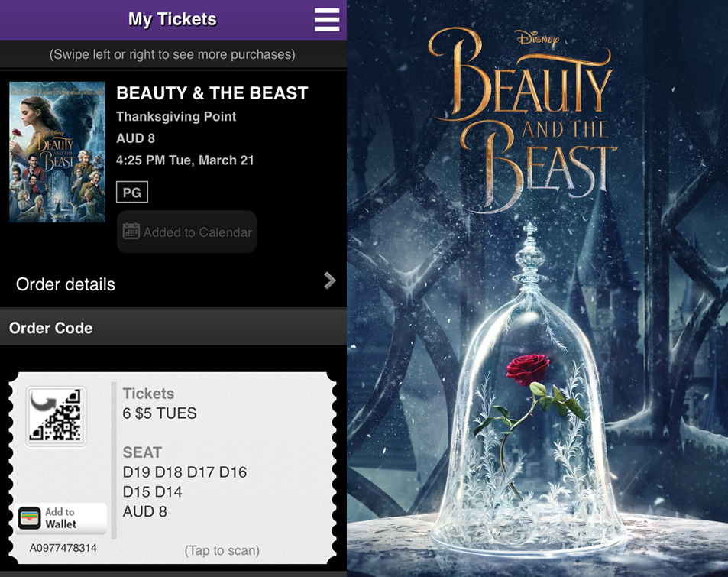Screen dimensions: 728x577
Task: Click the seat list D19 D18 D17 D16
Action: [185, 472]
